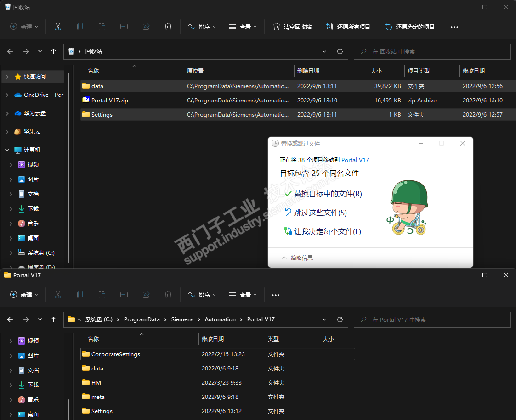Open 文档 in Recycle Bin sidebar

coord(29,194)
